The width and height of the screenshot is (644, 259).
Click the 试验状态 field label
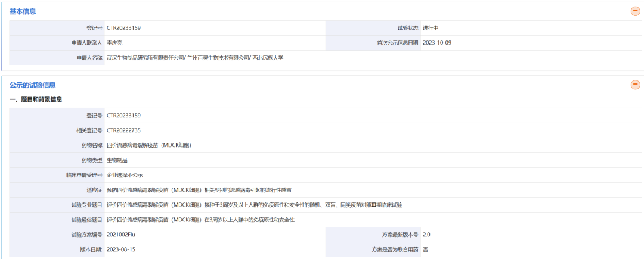pos(408,28)
